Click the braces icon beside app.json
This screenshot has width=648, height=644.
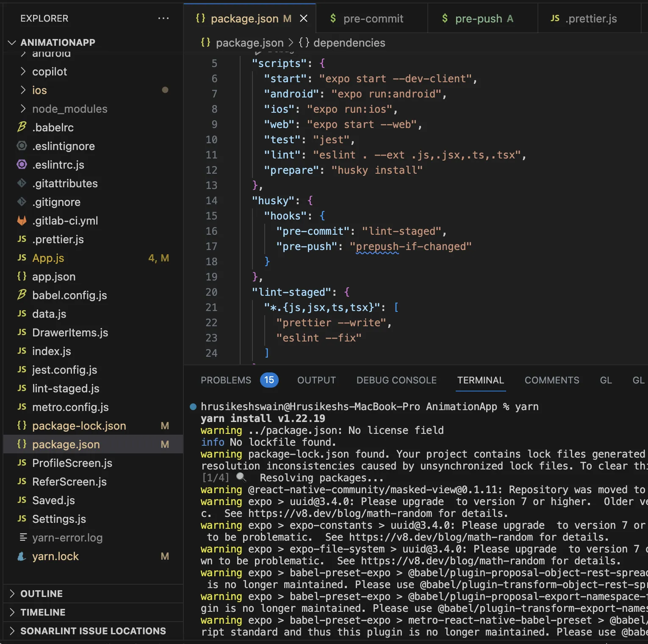click(22, 276)
